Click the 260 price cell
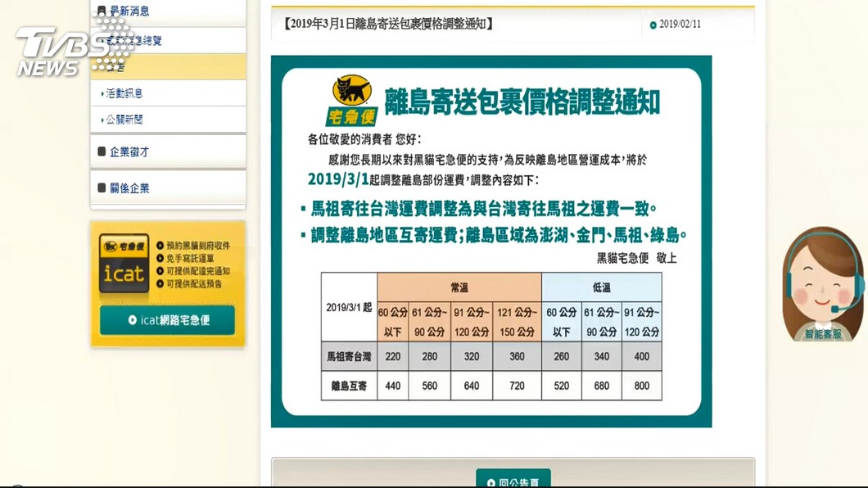Image resolution: width=868 pixels, height=488 pixels. (x=561, y=357)
